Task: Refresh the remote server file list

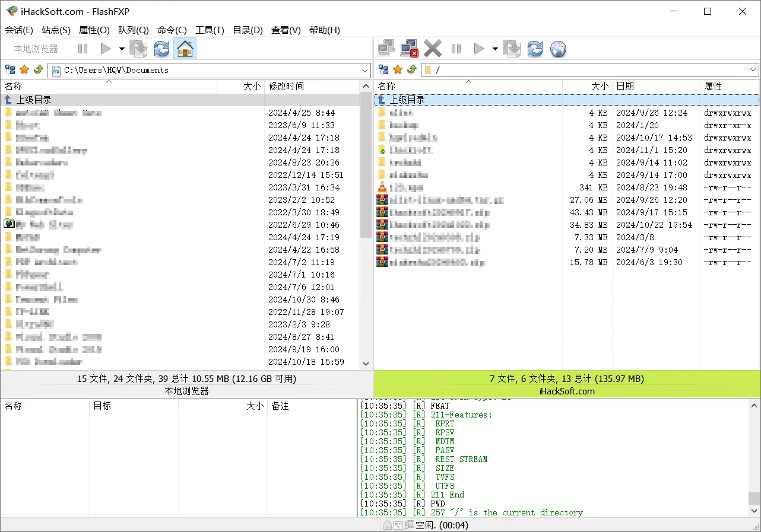Action: pyautogui.click(x=535, y=49)
